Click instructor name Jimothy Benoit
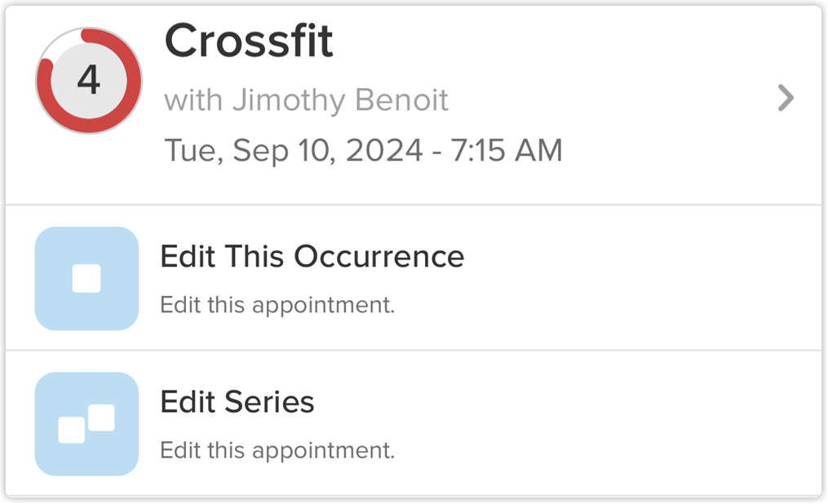 (341, 99)
